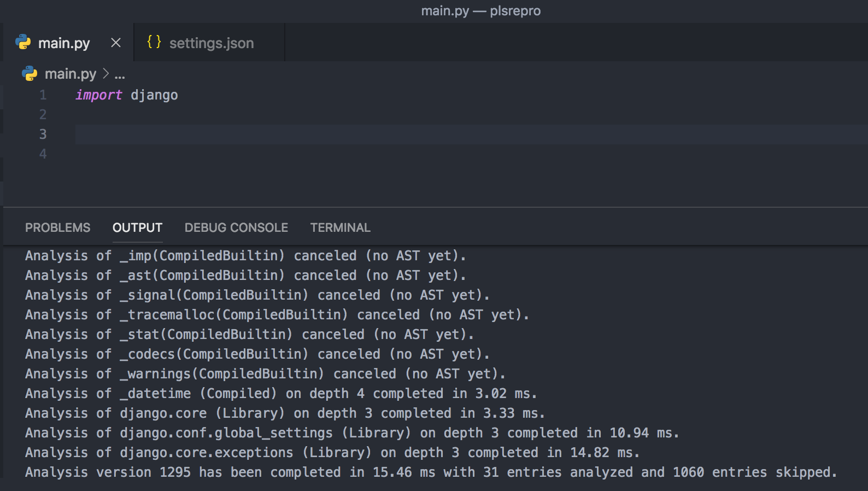
Task: Switch to the DEBUG CONSOLE tab
Action: point(236,227)
